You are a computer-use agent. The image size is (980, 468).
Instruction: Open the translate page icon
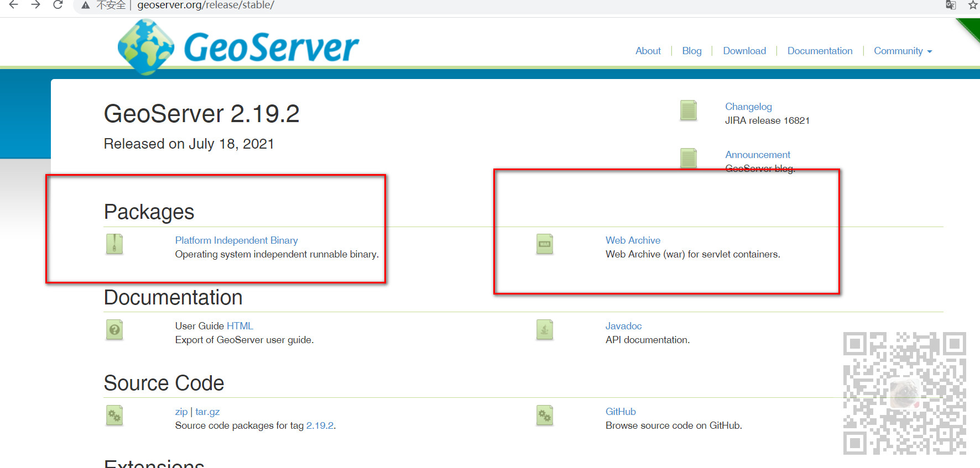click(951, 5)
